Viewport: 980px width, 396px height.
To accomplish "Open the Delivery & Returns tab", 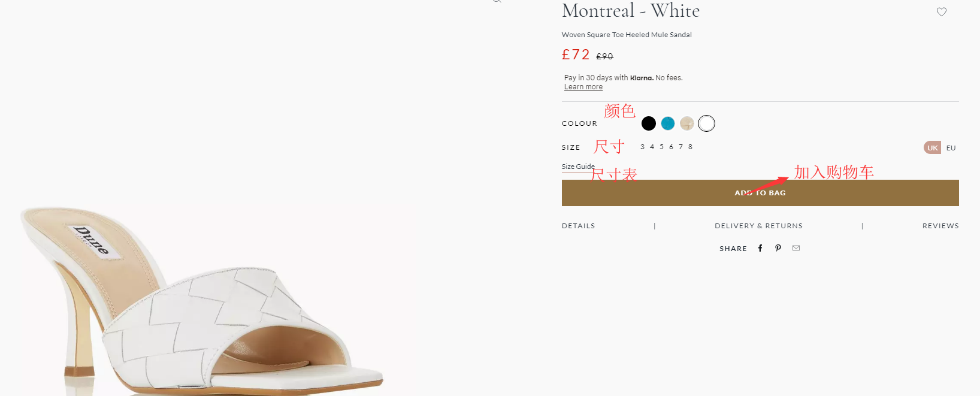I will click(758, 226).
